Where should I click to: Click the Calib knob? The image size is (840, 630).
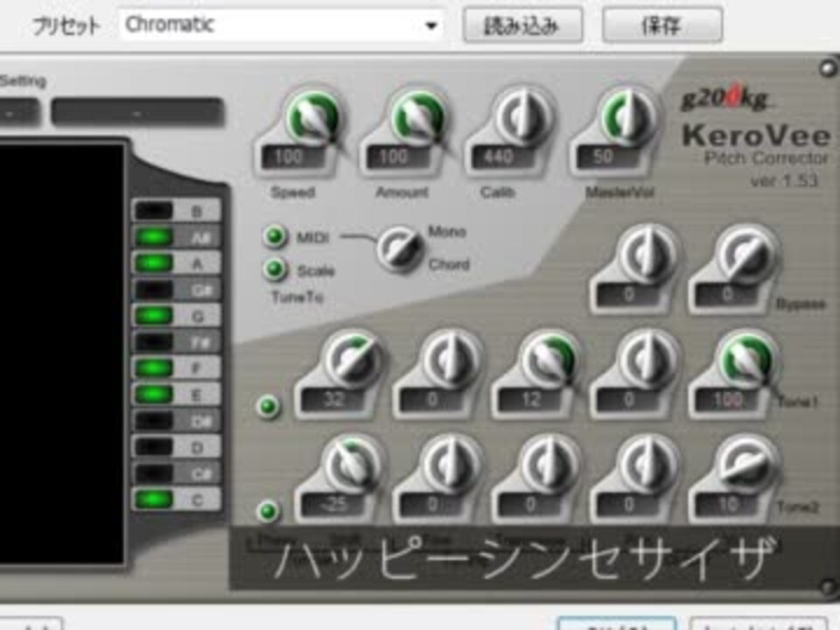522,118
